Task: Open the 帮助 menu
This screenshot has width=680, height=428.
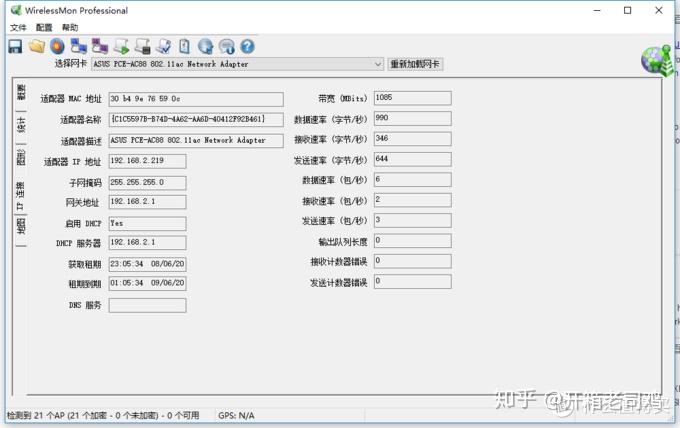Action: click(70, 28)
